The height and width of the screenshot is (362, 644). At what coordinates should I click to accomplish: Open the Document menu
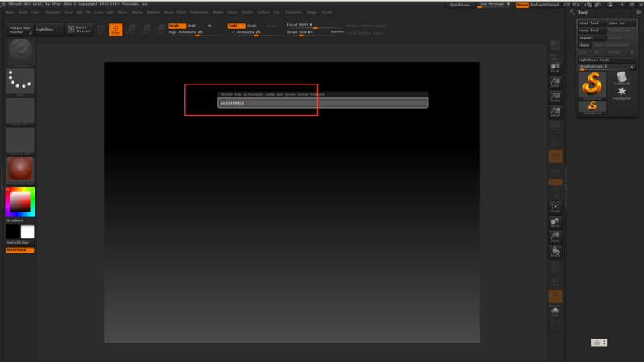(52, 13)
